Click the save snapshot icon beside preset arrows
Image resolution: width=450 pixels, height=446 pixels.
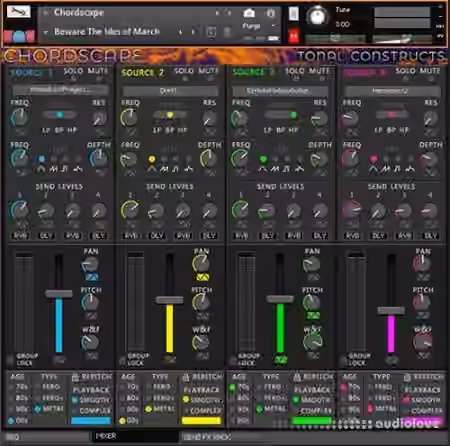(211, 32)
